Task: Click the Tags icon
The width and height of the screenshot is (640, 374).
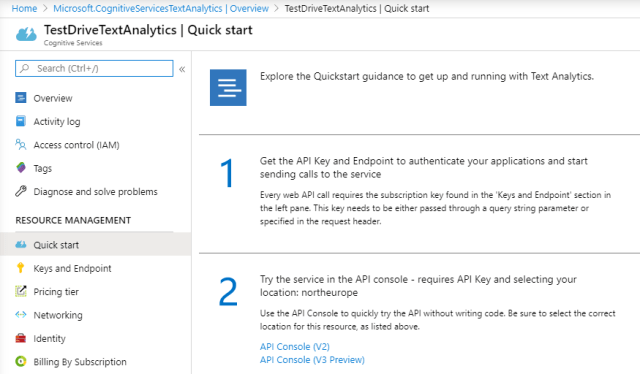Action: [x=21, y=168]
